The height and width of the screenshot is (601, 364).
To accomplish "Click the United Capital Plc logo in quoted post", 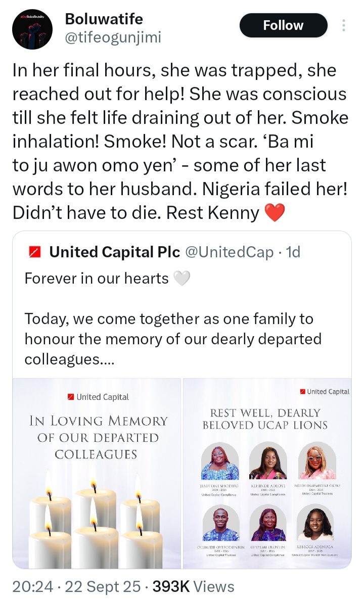I will click(35, 252).
